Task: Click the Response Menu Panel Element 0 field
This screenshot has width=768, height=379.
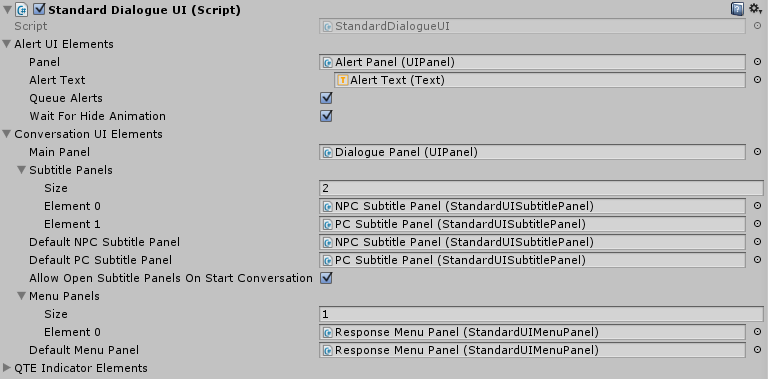Action: pyautogui.click(x=532, y=332)
